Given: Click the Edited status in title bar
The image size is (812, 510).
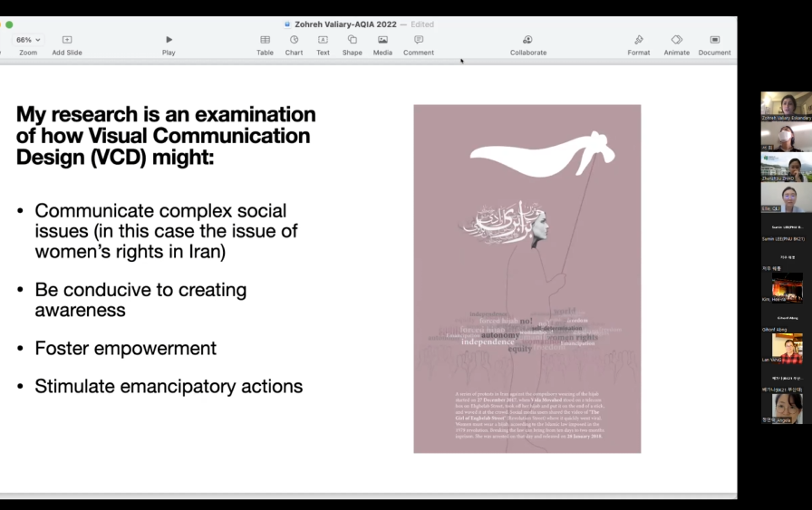Looking at the screenshot, I should click(x=422, y=24).
